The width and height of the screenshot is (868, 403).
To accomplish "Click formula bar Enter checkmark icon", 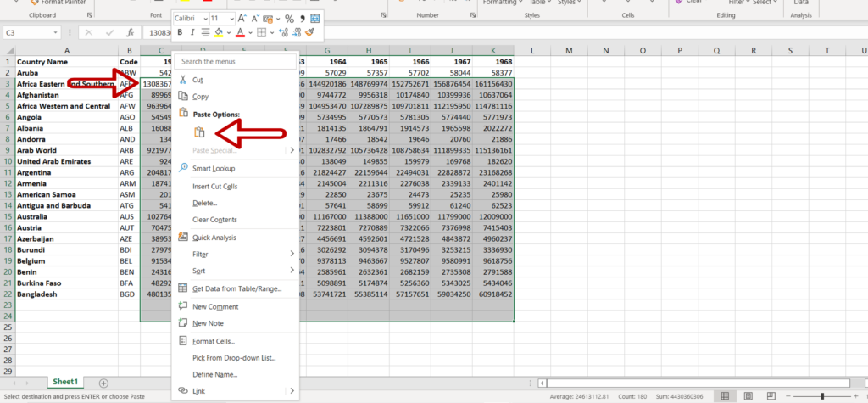I will [x=109, y=33].
